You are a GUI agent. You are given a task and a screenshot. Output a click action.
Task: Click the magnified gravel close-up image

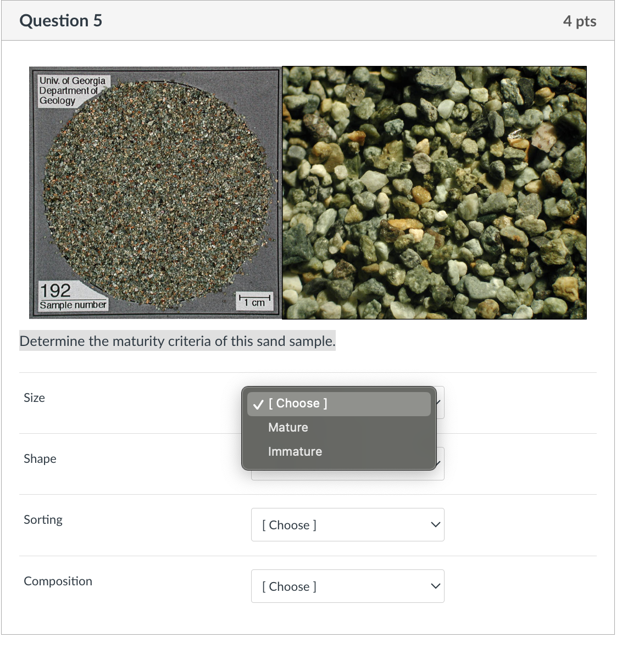pyautogui.click(x=434, y=192)
